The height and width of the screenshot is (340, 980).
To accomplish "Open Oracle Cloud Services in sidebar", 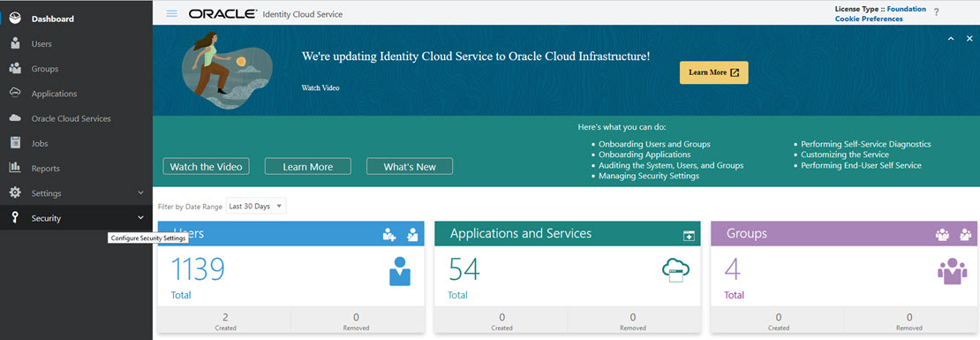I will [72, 118].
